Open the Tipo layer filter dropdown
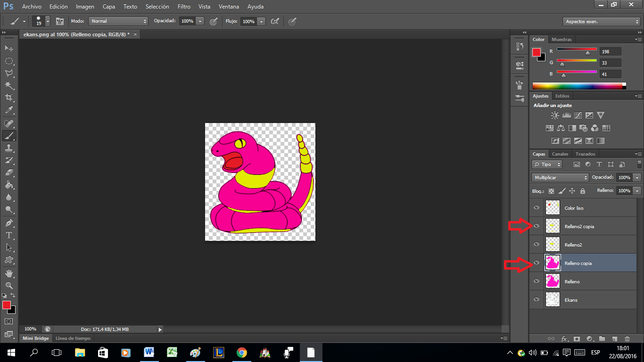Image resolution: width=644 pixels, height=362 pixels. [x=547, y=165]
